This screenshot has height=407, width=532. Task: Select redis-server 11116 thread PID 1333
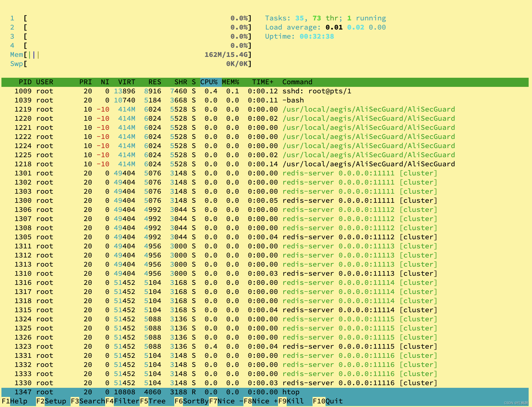(265, 374)
